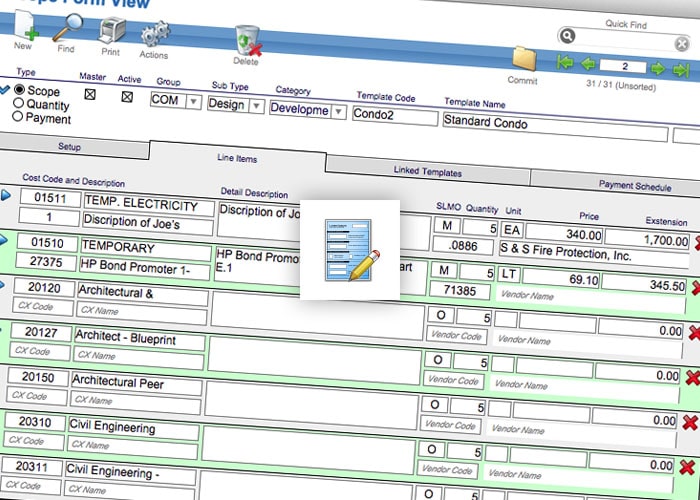This screenshot has height=500, width=700.
Task: Delete the 01510 line item row
Action: (696, 288)
